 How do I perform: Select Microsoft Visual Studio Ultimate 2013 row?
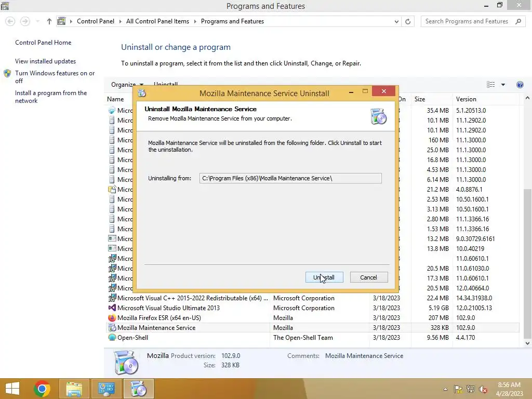pyautogui.click(x=312, y=308)
